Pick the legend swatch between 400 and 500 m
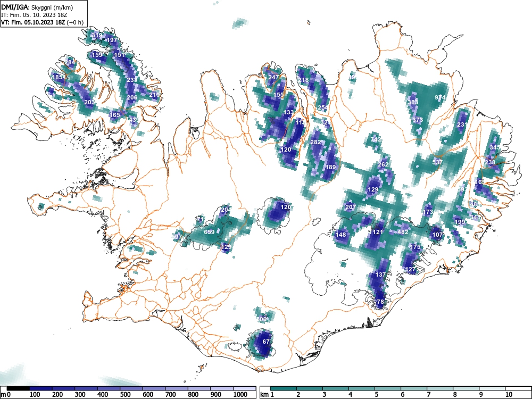 (x=109, y=388)
